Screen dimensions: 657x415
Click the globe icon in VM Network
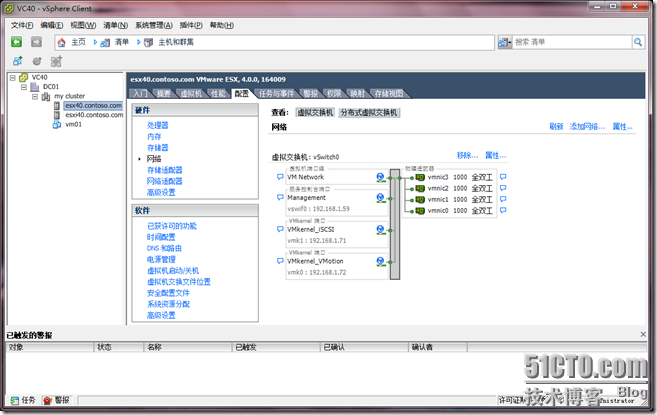380,177
